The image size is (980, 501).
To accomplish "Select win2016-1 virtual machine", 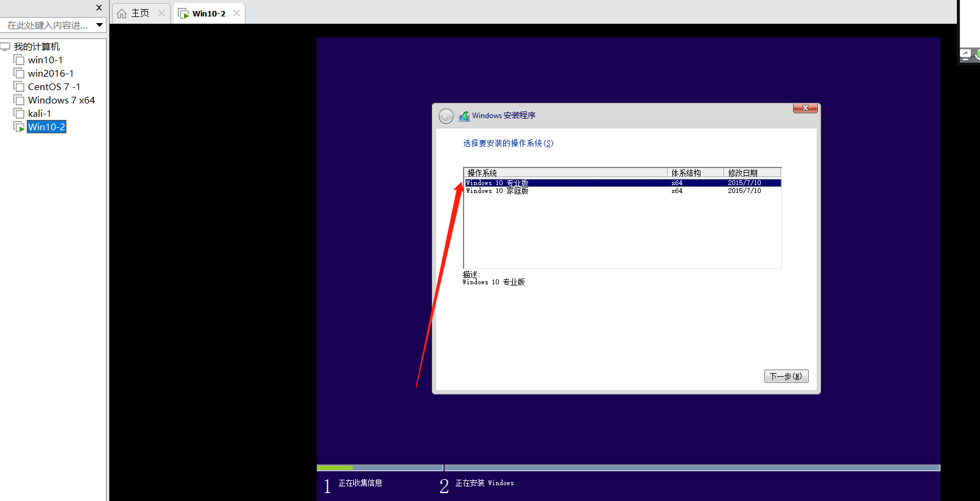I will (51, 73).
